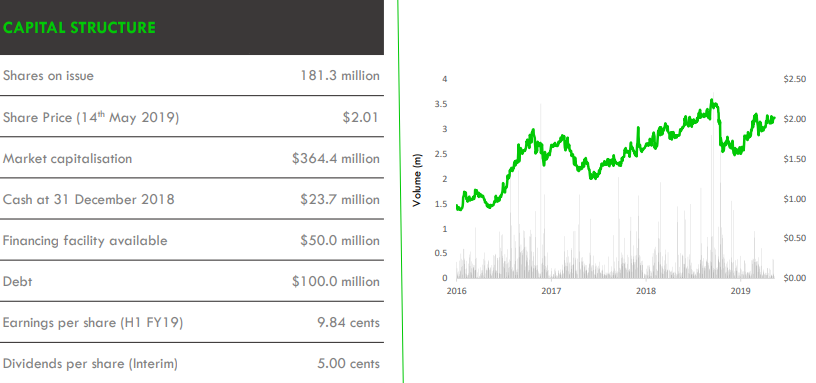Click the 181.3 million value

340,76
